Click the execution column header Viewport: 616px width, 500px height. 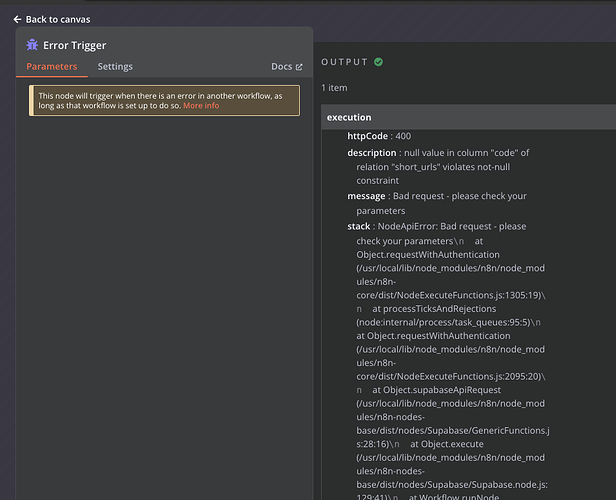pos(468,117)
